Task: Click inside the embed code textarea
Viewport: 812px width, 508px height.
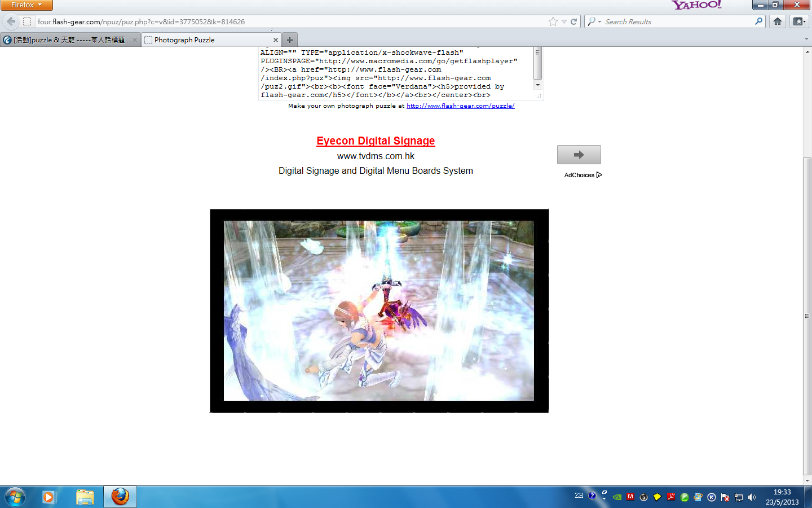Action: 396,73
